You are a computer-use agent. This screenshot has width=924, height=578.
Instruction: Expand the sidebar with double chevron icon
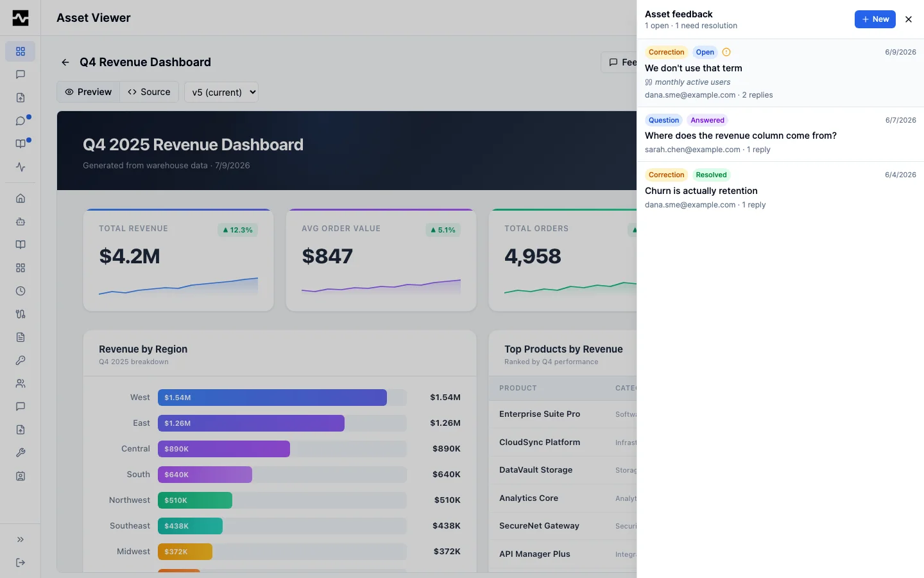[21, 539]
